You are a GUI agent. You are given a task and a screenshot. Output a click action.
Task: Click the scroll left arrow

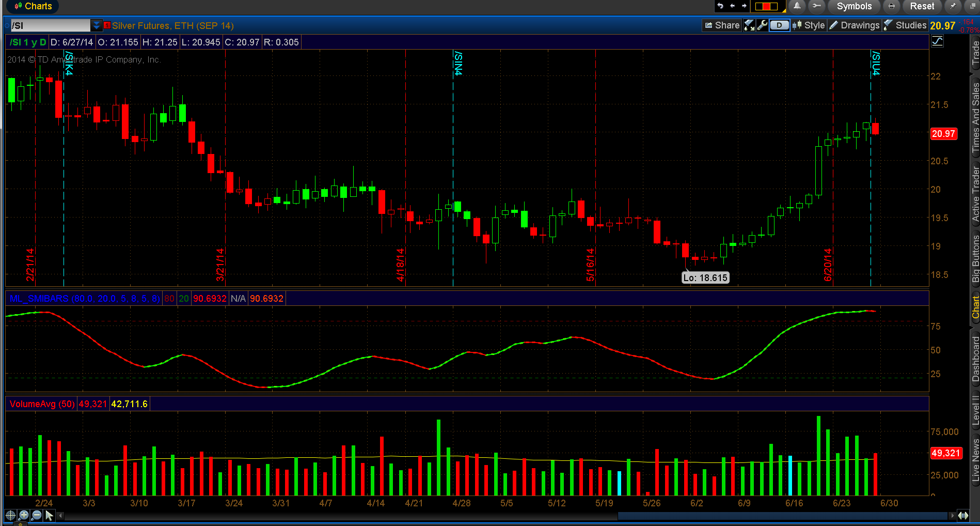pos(60,515)
